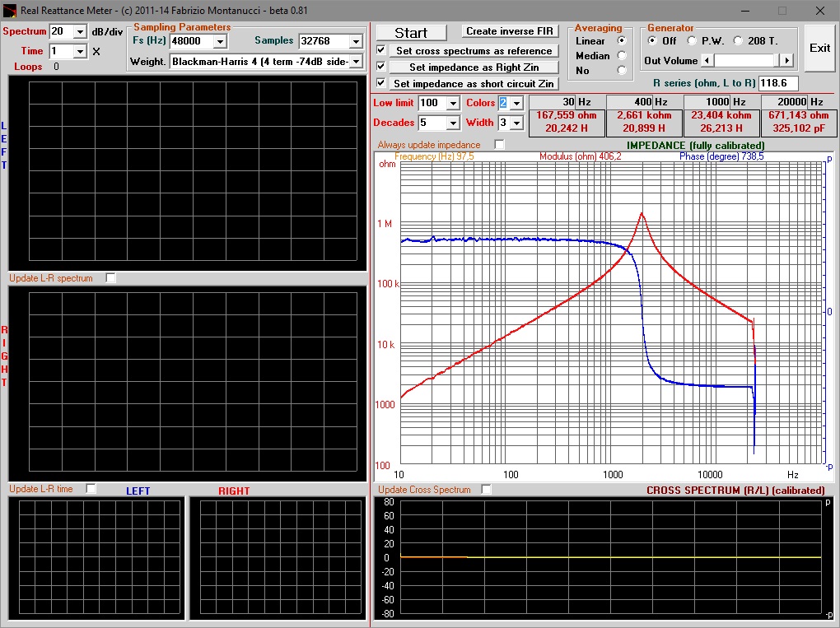The image size is (840, 628).
Task: Select generator Off radio button
Action: coord(652,40)
